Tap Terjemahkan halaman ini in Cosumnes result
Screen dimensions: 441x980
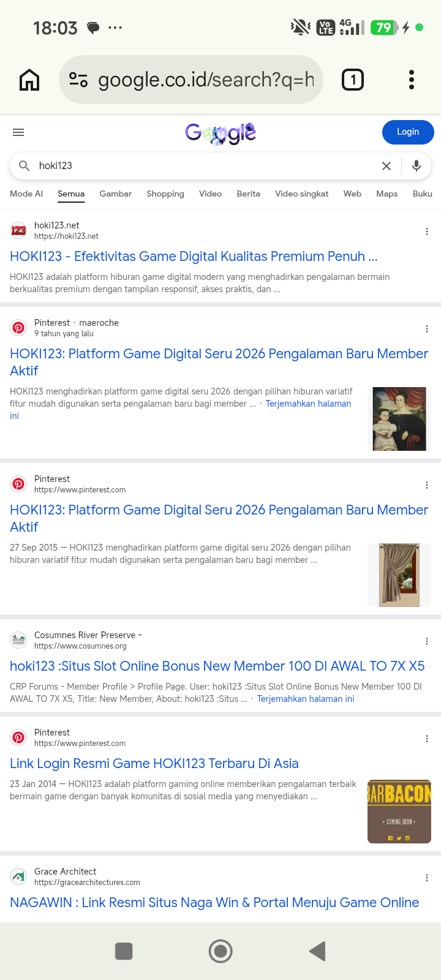click(x=306, y=699)
